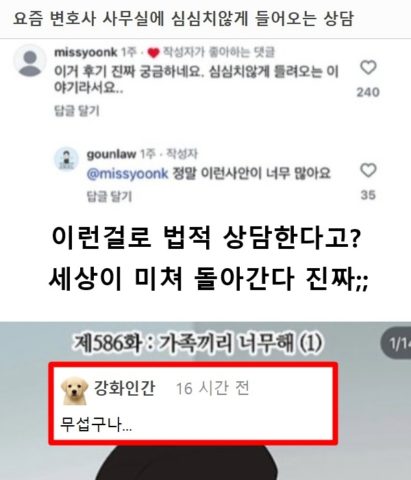
Task: Follow the @missyoonk mention link
Action: coord(127,174)
